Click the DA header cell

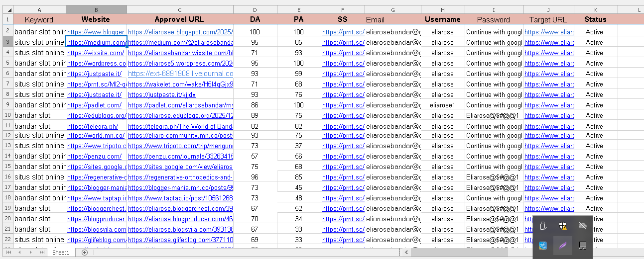tap(255, 19)
